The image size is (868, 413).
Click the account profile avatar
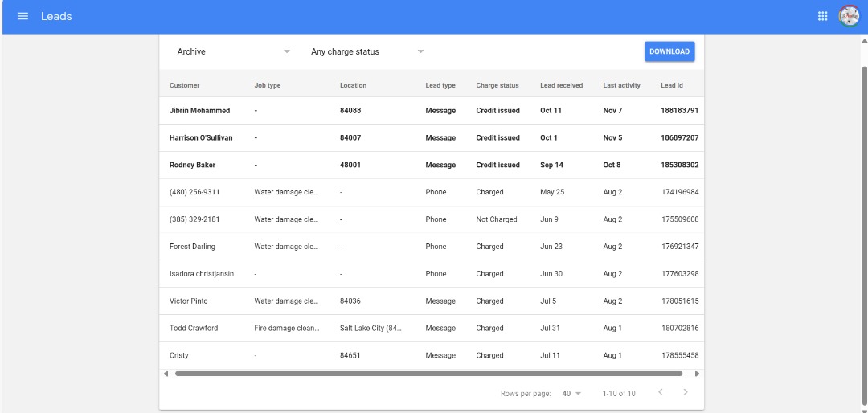(849, 16)
